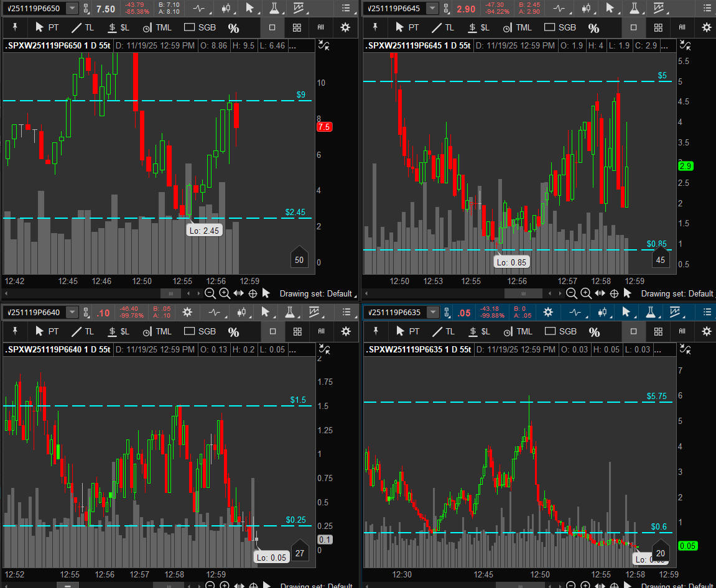Screen dimensions: 716x588
Task: Toggle the pin drawing tool in the P6650 toolbar
Action: (x=14, y=27)
